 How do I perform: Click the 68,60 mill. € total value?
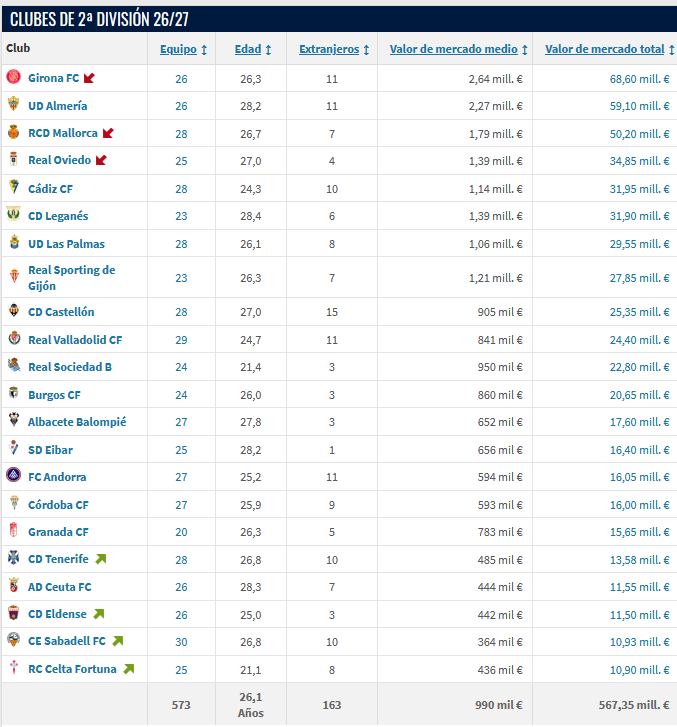(639, 79)
